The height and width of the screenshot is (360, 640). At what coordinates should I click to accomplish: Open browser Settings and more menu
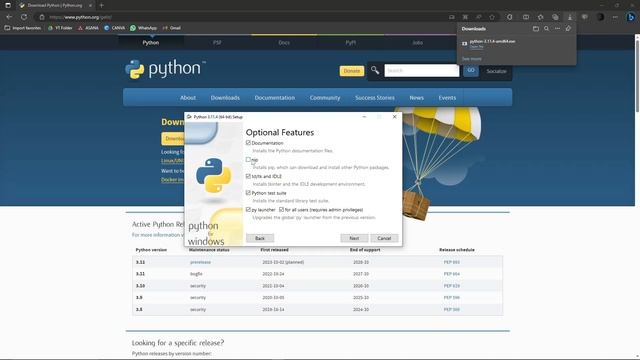[x=615, y=17]
